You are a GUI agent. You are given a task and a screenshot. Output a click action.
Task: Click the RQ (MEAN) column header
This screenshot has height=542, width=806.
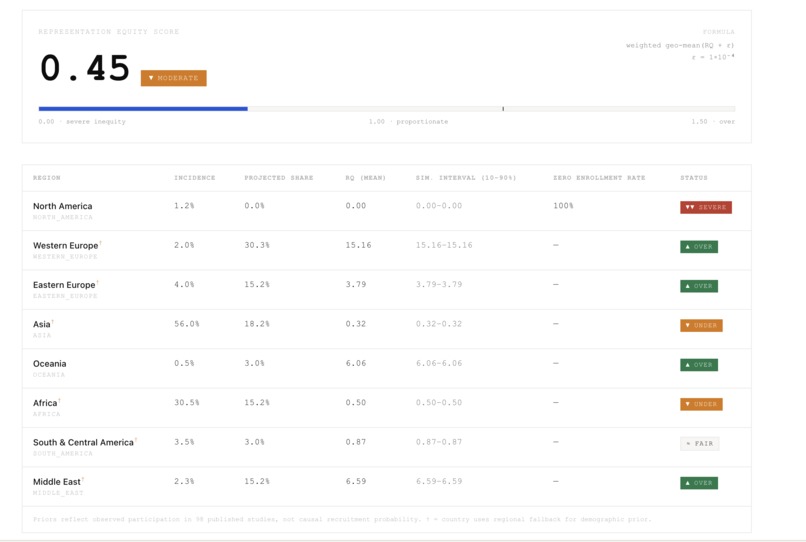(x=365, y=178)
